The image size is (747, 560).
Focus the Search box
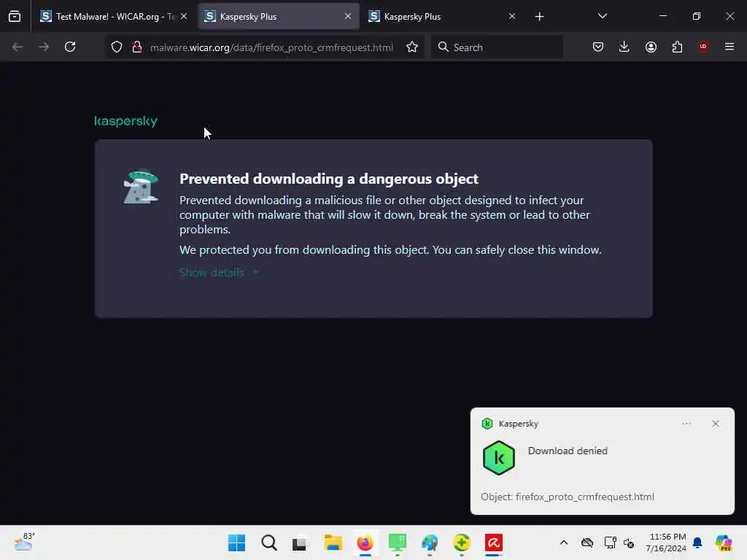497,47
